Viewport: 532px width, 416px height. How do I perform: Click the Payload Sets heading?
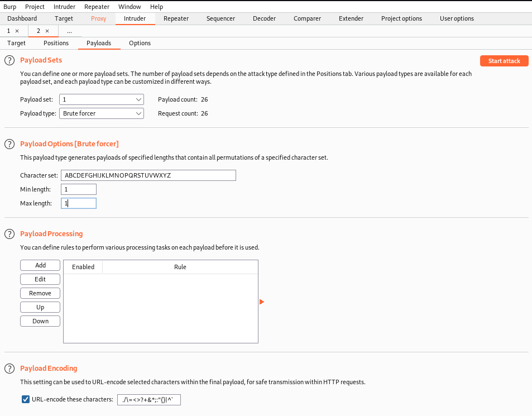point(41,60)
